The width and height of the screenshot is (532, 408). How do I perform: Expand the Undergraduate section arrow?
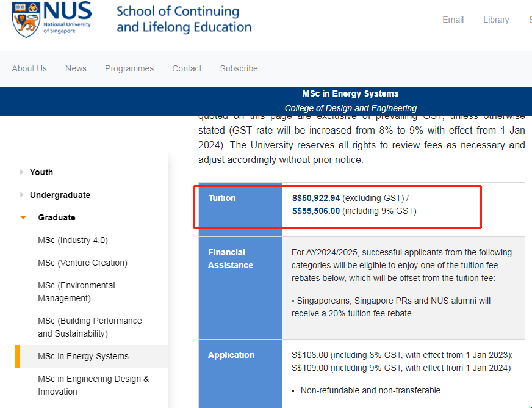click(22, 195)
